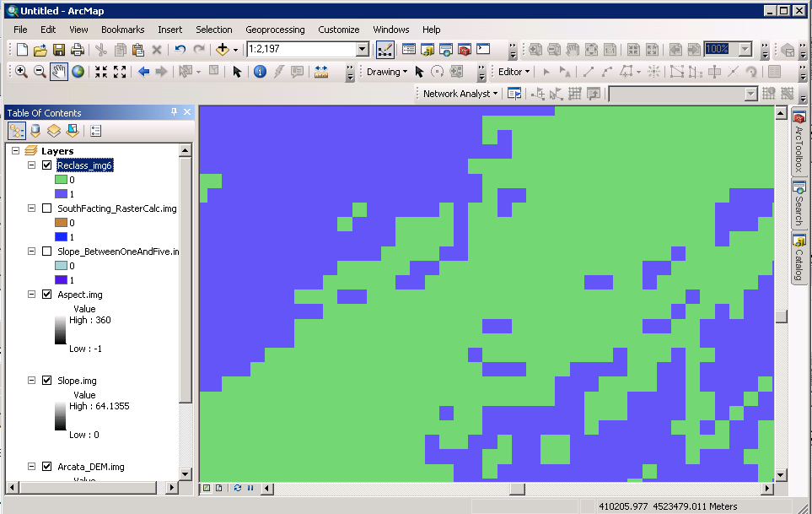The width and height of the screenshot is (812, 514).
Task: Open the docked Catalog side tab
Action: [799, 257]
